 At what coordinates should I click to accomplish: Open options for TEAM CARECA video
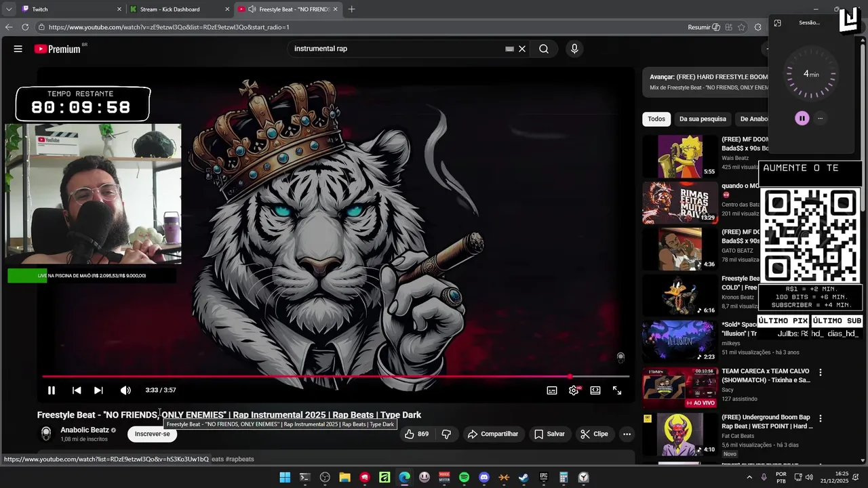pos(821,372)
